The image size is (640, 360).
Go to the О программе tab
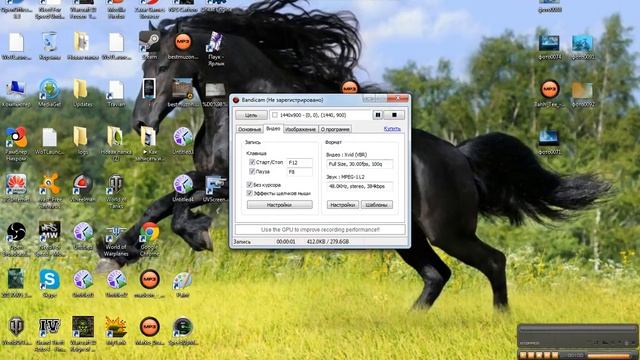click(335, 129)
